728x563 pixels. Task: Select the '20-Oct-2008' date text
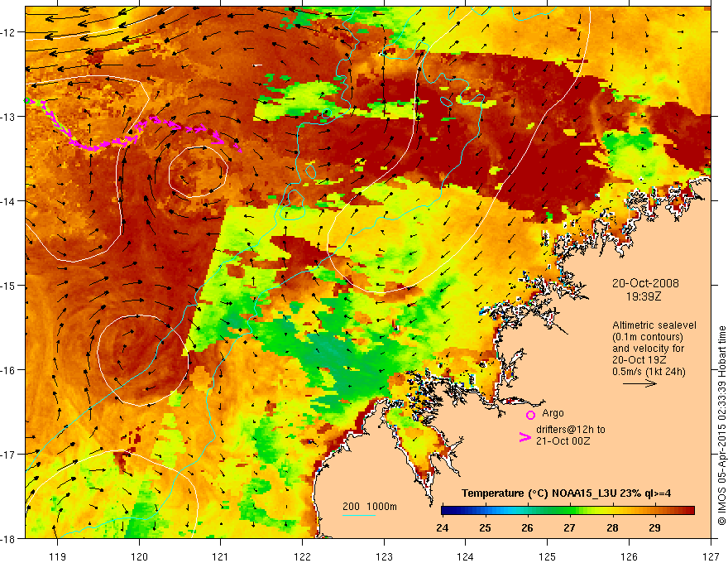pyautogui.click(x=645, y=283)
